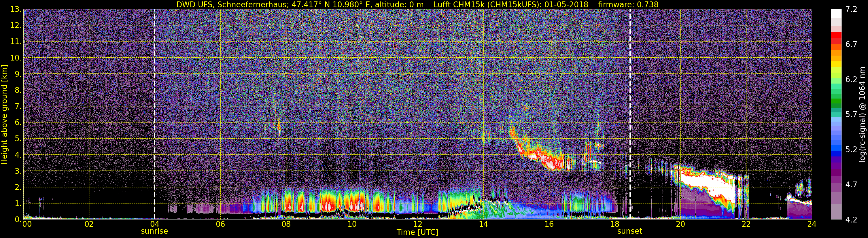
Task: Click the 13. tick label on the height axis
Action: coord(16,10)
